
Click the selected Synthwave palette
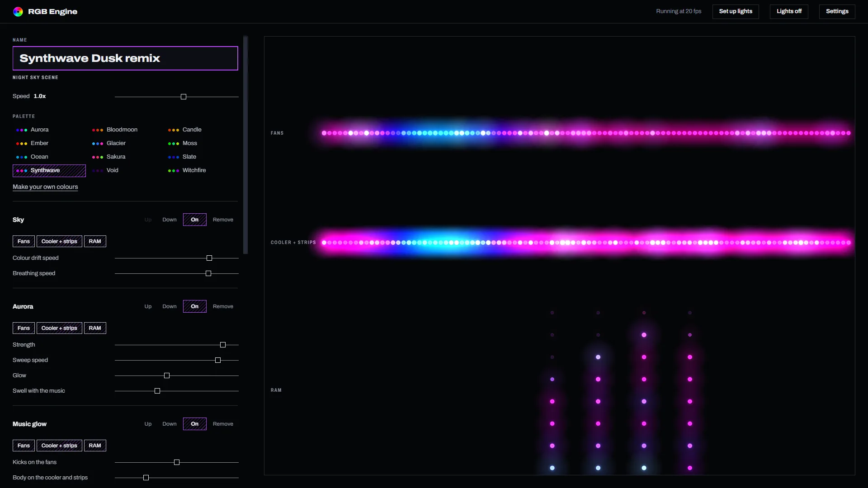(49, 170)
